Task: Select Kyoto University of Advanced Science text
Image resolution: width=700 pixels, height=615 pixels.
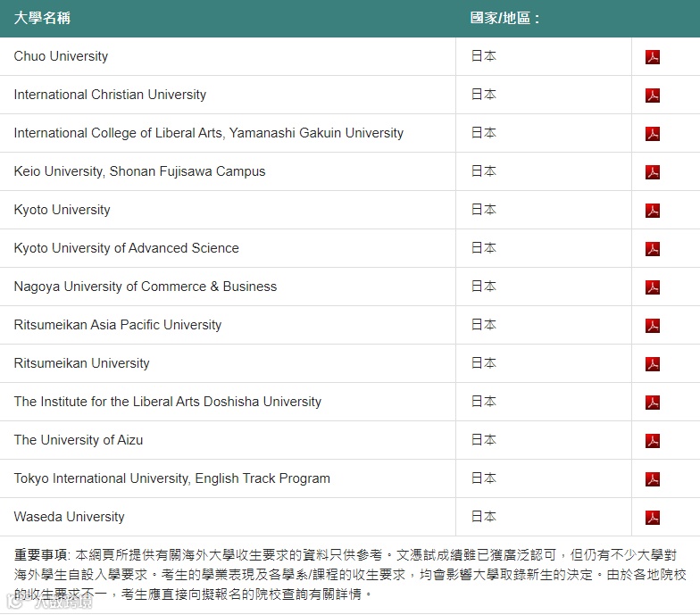Action: click(x=127, y=248)
